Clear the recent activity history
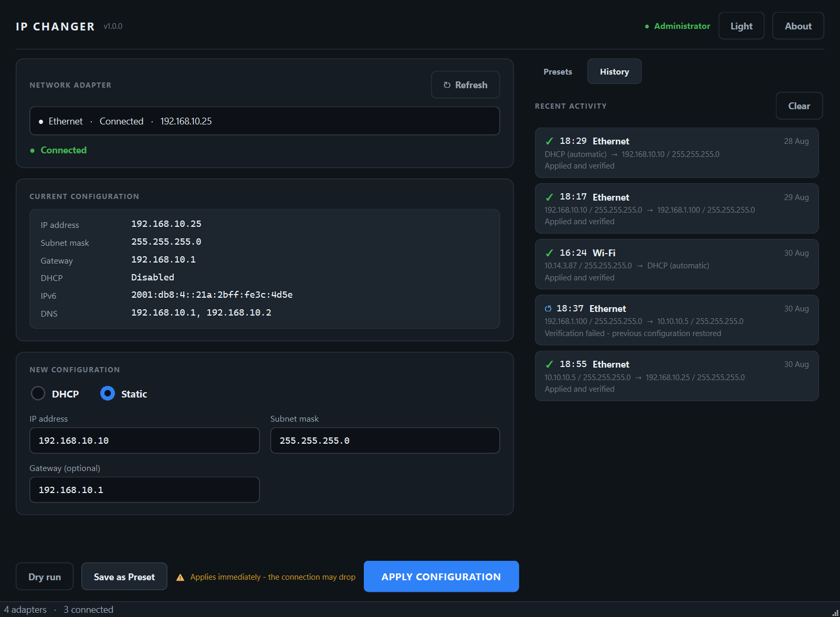The height and width of the screenshot is (617, 840). [799, 106]
